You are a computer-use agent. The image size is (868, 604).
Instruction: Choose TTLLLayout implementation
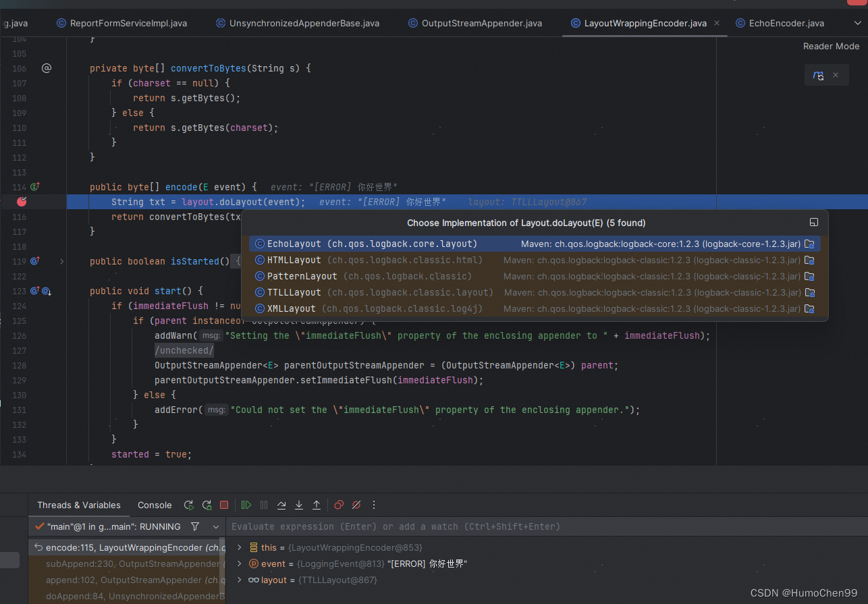(x=535, y=292)
